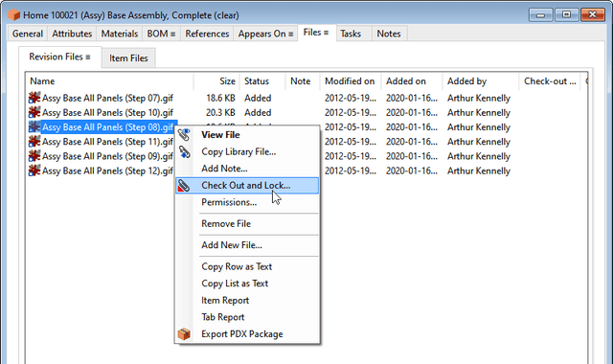Click the Step 10 gif file icon

pyautogui.click(x=34, y=113)
